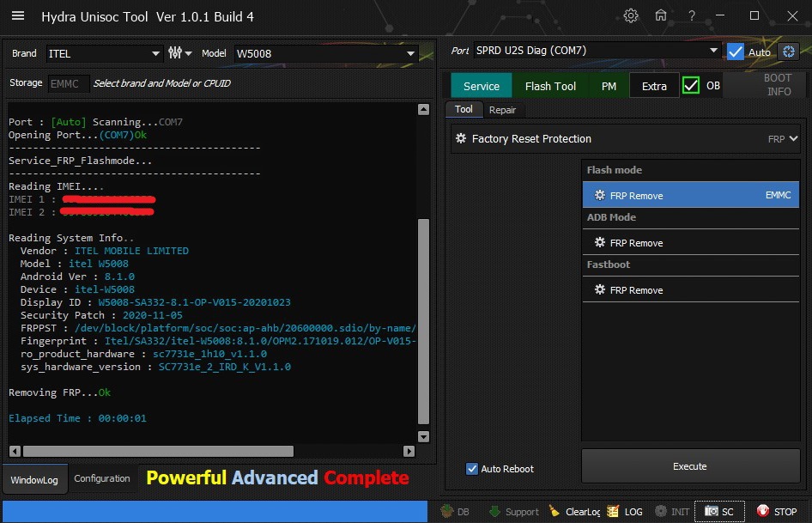Switch to the Extra tab
Viewport: 812px width, 523px height.
point(654,86)
